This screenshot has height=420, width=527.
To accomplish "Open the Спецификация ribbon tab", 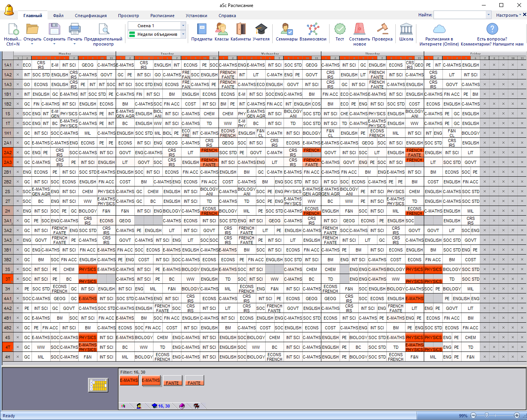I will tap(90, 16).
